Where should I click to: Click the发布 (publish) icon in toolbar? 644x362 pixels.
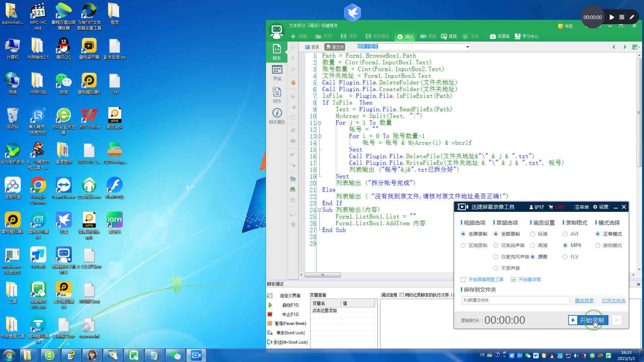pos(466,36)
